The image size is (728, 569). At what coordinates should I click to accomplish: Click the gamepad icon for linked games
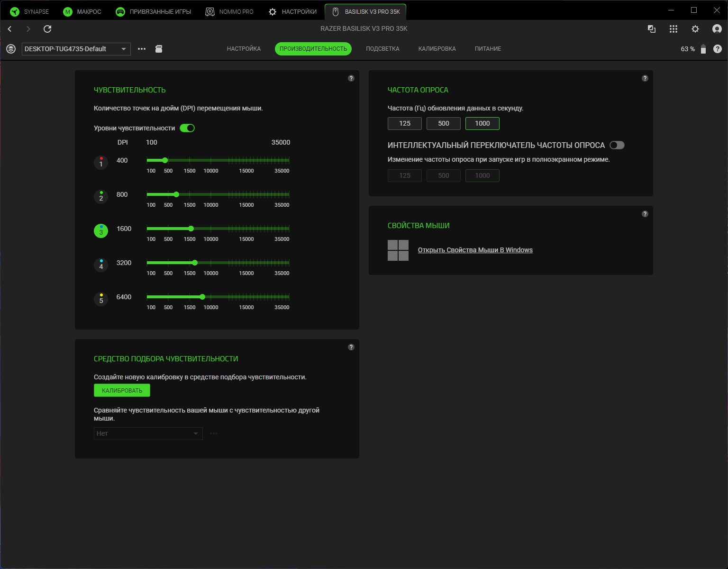120,11
